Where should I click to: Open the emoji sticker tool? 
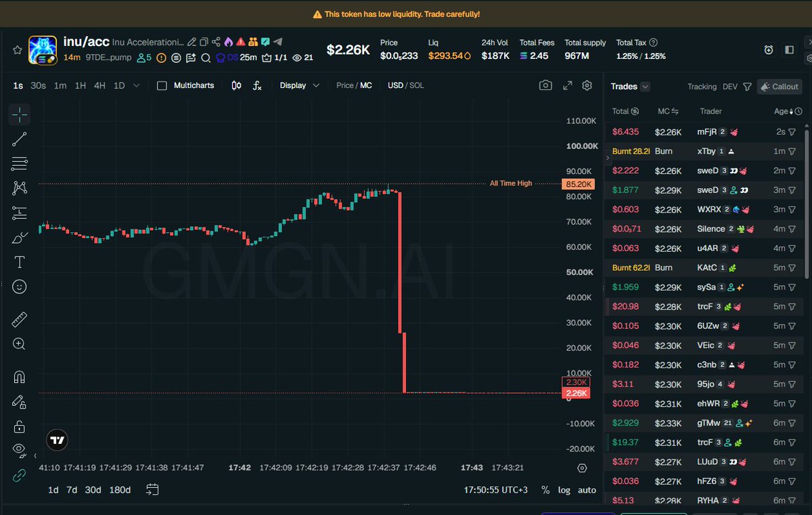[20, 287]
